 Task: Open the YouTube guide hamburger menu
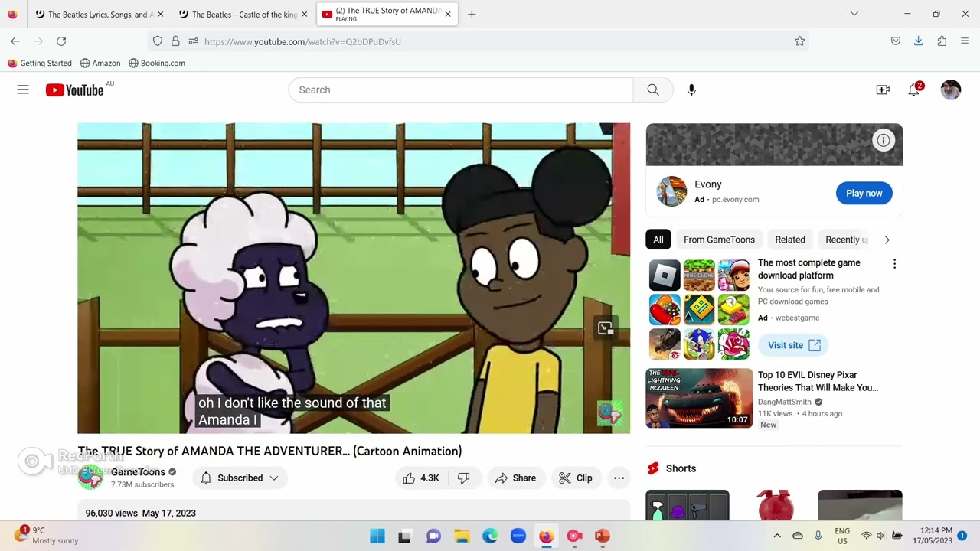click(23, 90)
